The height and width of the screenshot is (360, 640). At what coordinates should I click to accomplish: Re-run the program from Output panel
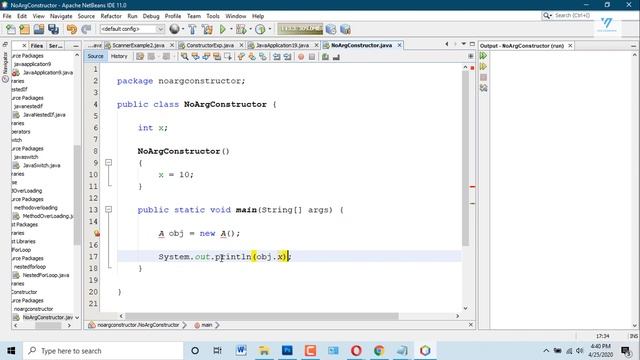tap(484, 56)
